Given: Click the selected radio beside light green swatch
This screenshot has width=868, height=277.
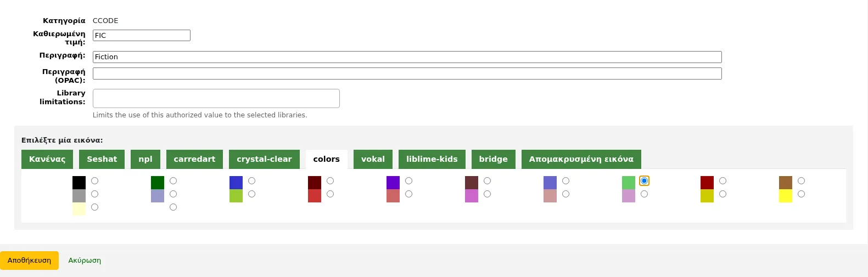Looking at the screenshot, I should click(645, 181).
